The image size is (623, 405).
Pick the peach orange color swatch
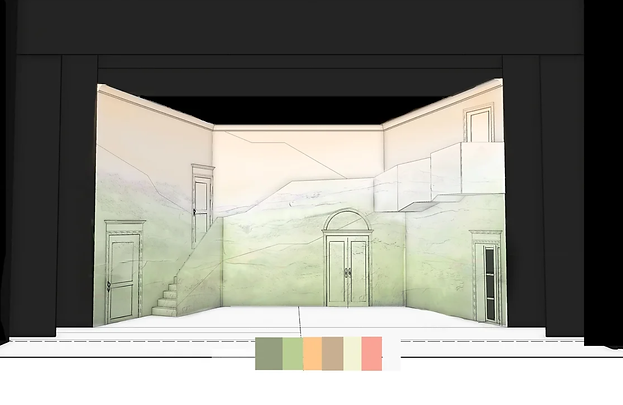pos(313,353)
